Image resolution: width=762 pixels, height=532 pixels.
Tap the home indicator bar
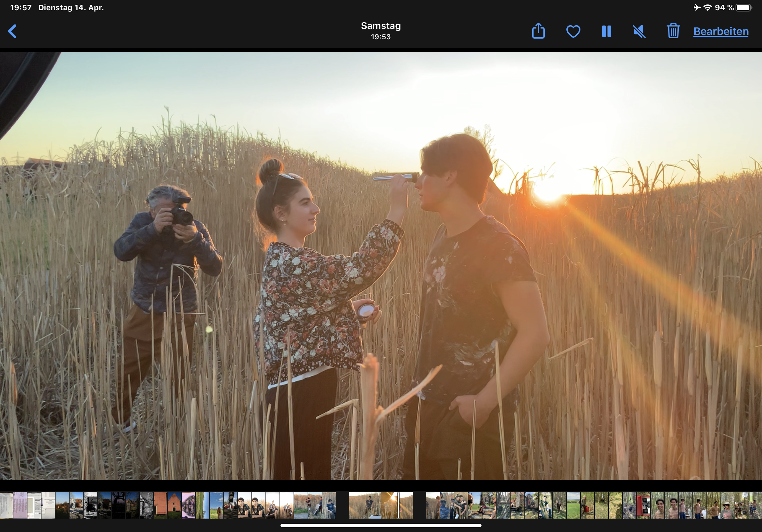click(381, 525)
